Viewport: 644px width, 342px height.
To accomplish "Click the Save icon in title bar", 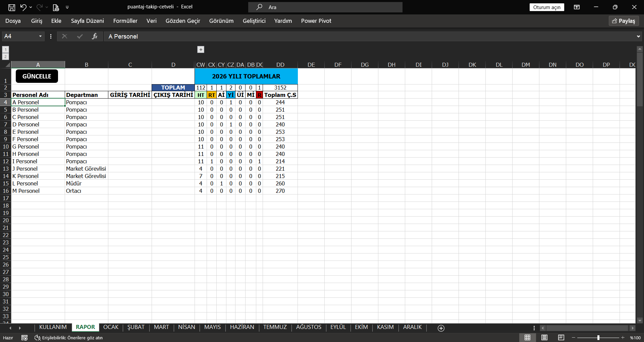I will tap(12, 7).
